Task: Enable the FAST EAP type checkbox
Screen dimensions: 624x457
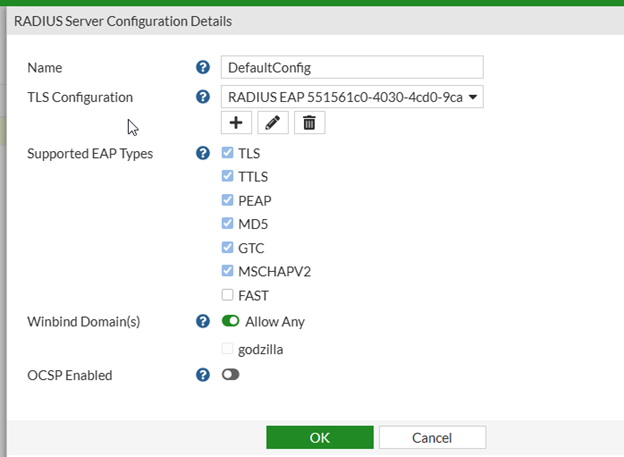Action: coord(228,295)
